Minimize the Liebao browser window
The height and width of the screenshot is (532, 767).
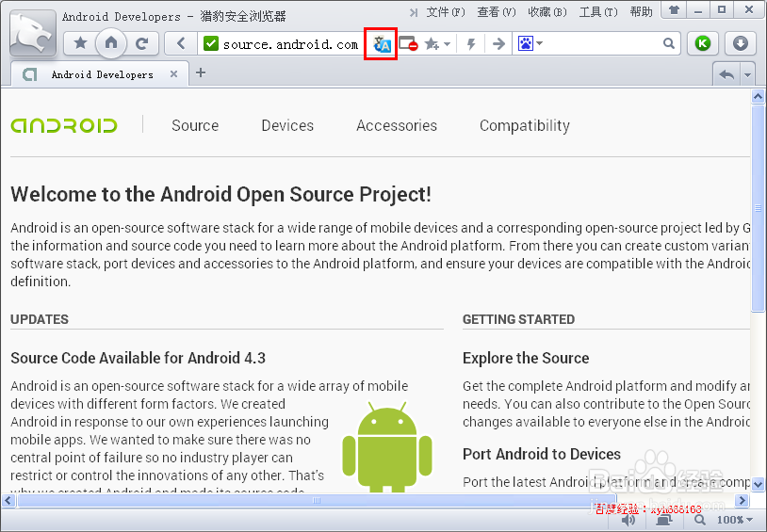pyautogui.click(x=698, y=9)
